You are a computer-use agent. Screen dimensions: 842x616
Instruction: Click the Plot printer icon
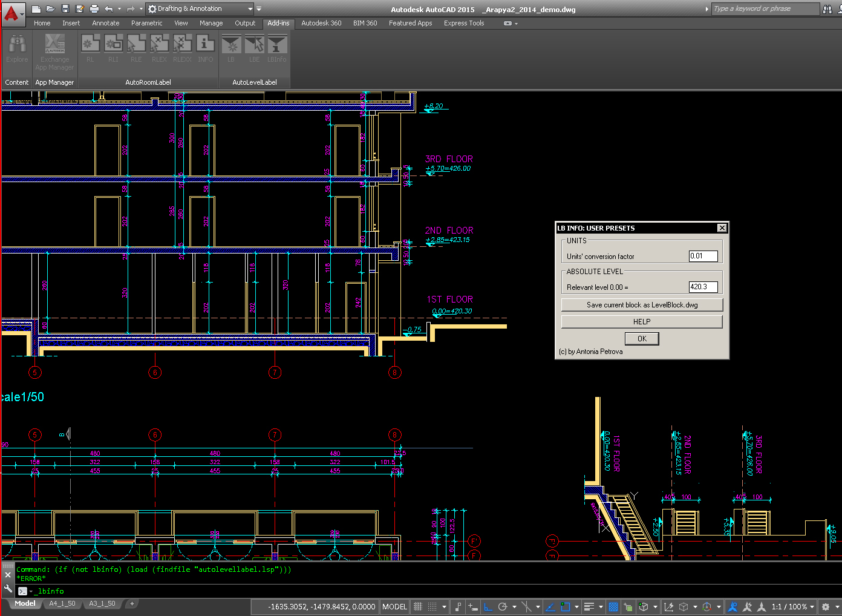(94, 8)
